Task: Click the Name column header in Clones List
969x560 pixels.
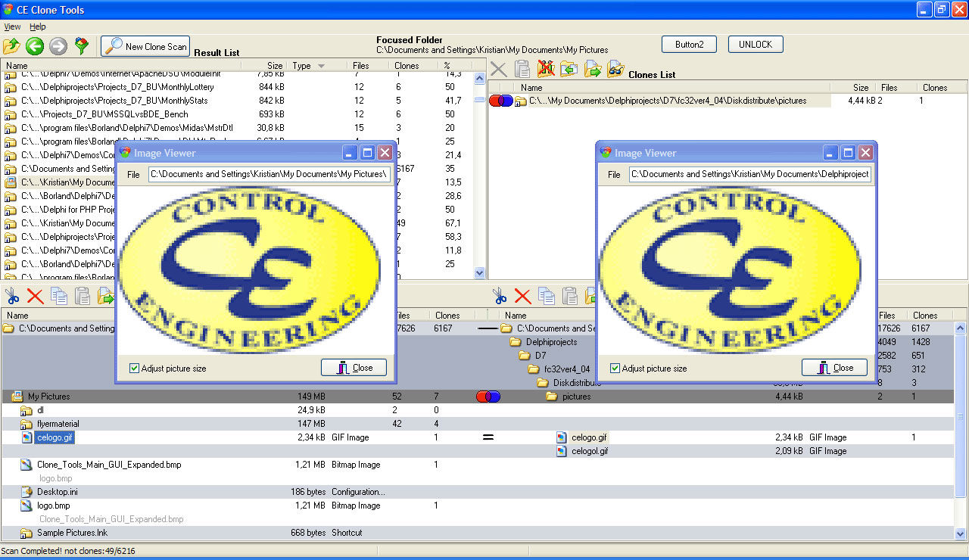Action: point(531,88)
